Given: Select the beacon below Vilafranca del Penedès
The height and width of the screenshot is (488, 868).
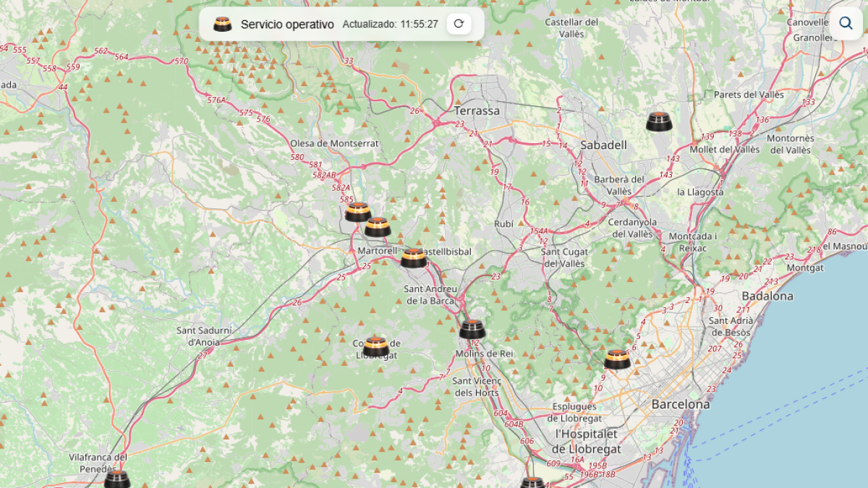Looking at the screenshot, I should click(117, 479).
